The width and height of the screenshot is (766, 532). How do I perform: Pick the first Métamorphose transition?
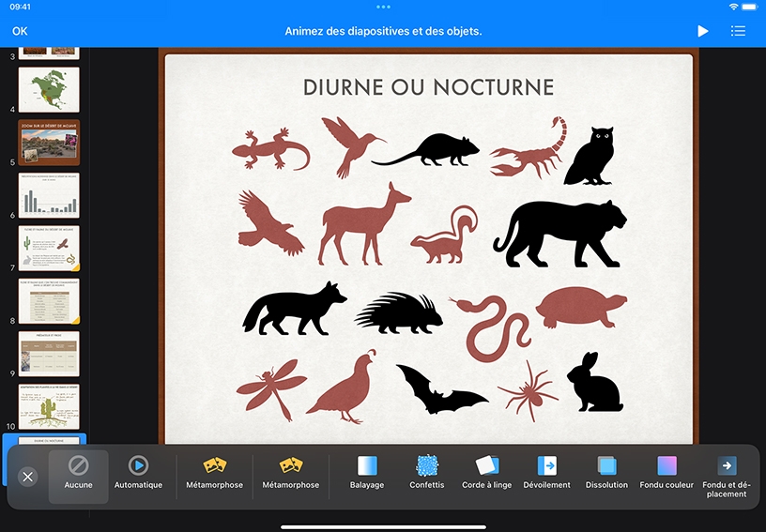(x=214, y=472)
